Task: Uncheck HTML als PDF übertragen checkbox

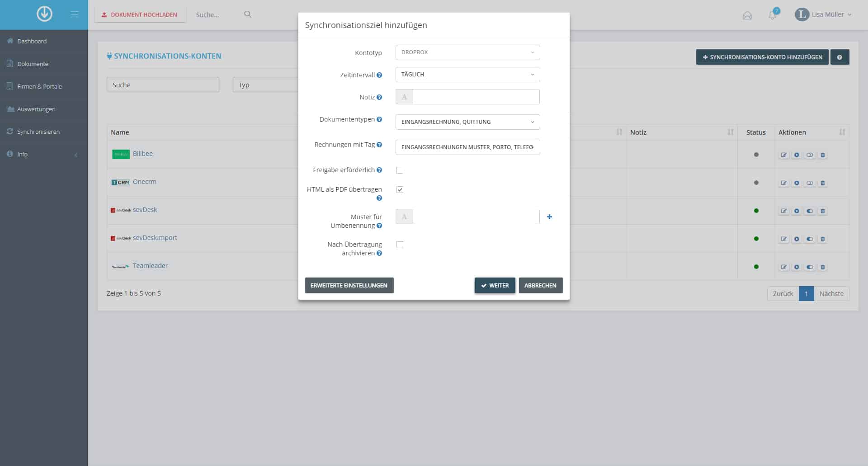Action: pyautogui.click(x=400, y=189)
